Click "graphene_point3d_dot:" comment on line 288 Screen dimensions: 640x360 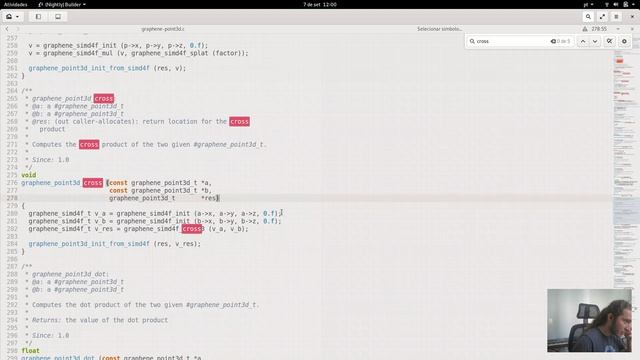point(70,274)
